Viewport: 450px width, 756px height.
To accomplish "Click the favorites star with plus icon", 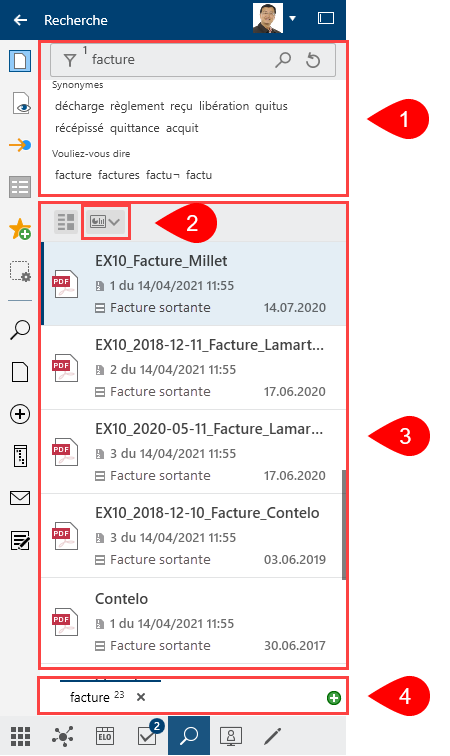I will (20, 229).
